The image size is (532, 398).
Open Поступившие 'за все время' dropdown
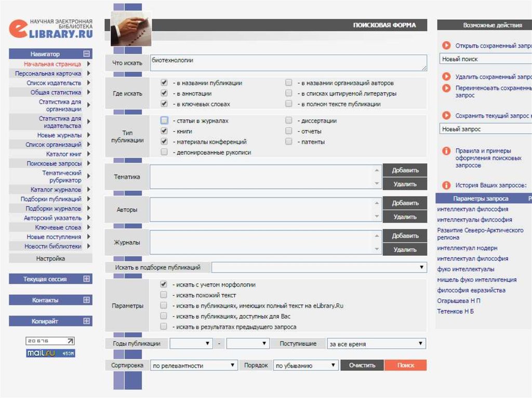(376, 344)
